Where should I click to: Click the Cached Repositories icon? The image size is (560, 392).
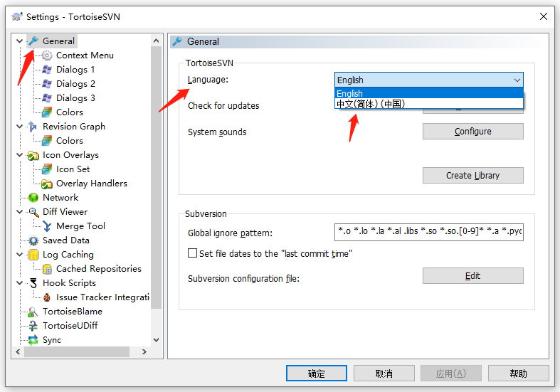click(47, 269)
